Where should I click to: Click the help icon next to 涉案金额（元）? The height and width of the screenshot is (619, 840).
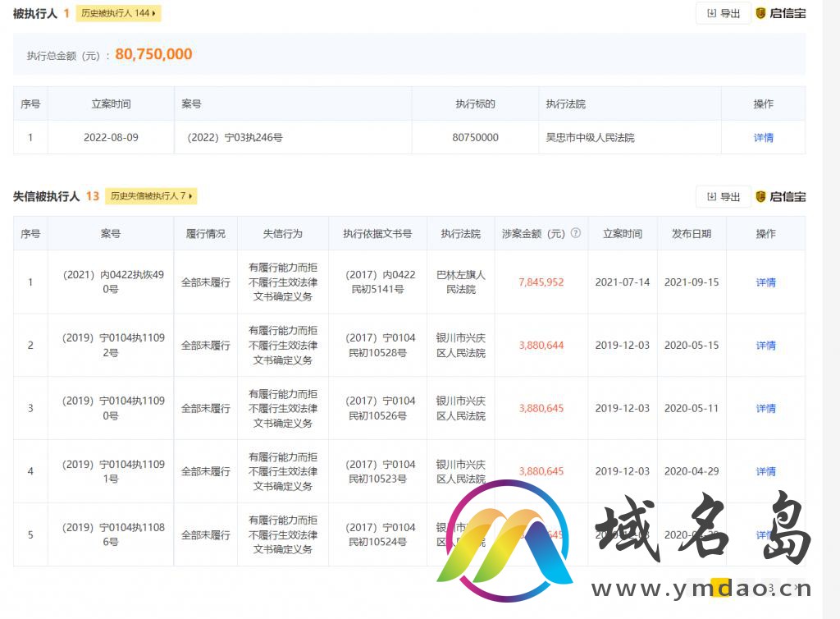(x=576, y=233)
